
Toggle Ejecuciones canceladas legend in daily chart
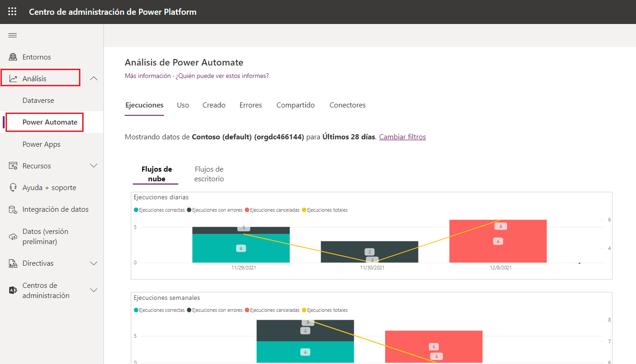[272, 210]
